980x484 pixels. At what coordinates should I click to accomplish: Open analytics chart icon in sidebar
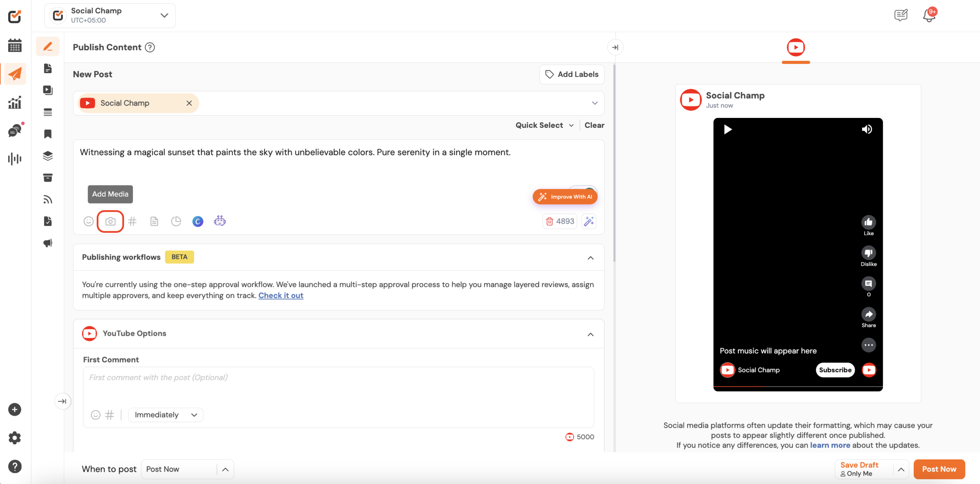pyautogui.click(x=15, y=102)
